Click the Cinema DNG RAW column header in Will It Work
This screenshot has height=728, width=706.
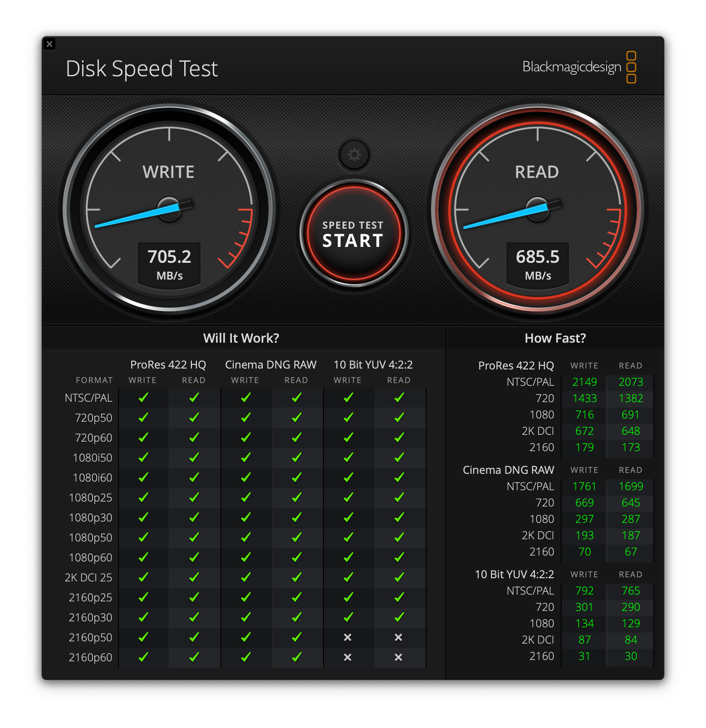coord(270,365)
